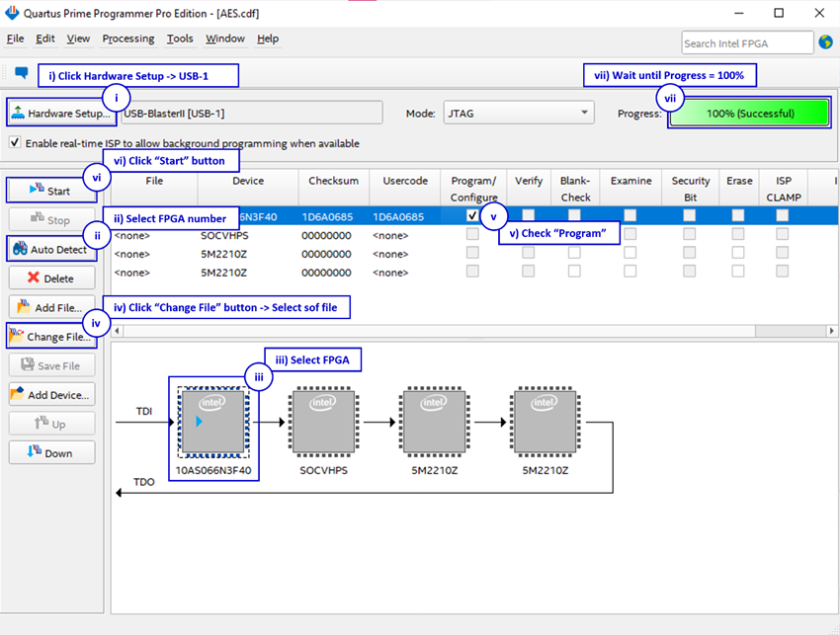The height and width of the screenshot is (635, 840).
Task: Click the Search Intel FPGA field
Action: (x=747, y=42)
